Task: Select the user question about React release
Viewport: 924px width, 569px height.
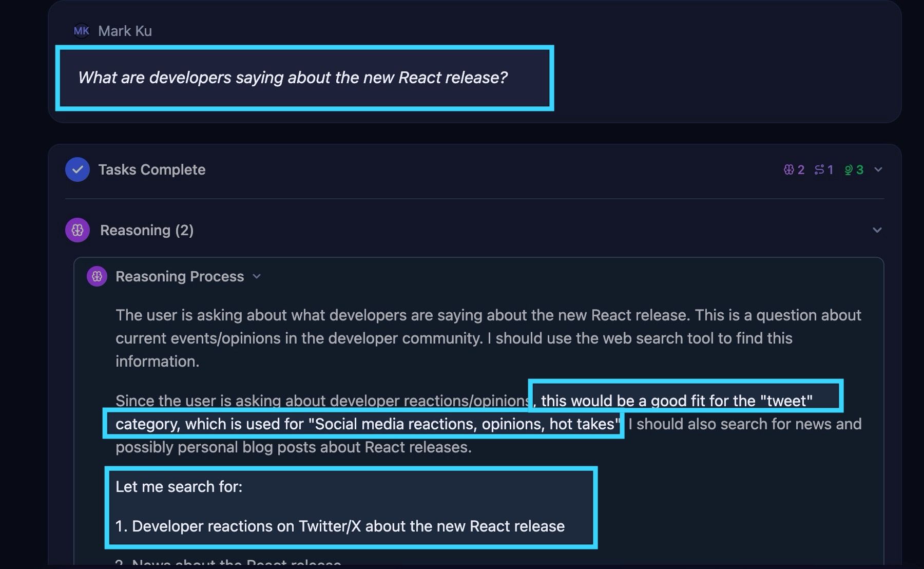Action: coord(293,78)
